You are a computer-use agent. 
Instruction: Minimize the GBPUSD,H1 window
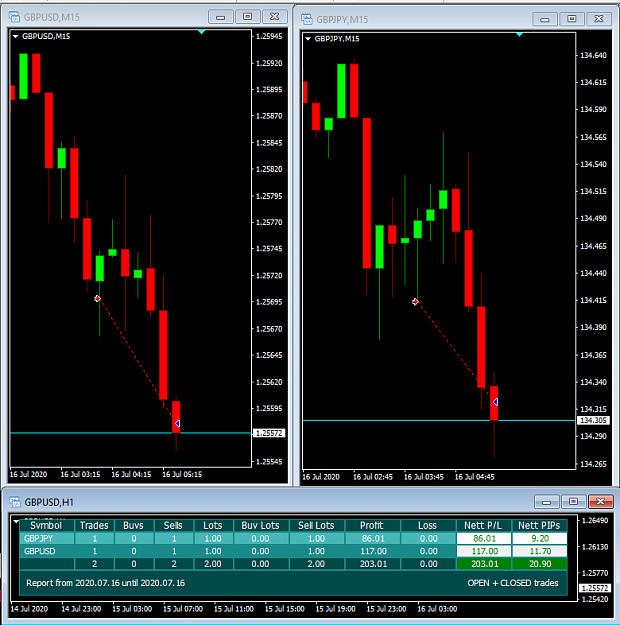point(547,502)
